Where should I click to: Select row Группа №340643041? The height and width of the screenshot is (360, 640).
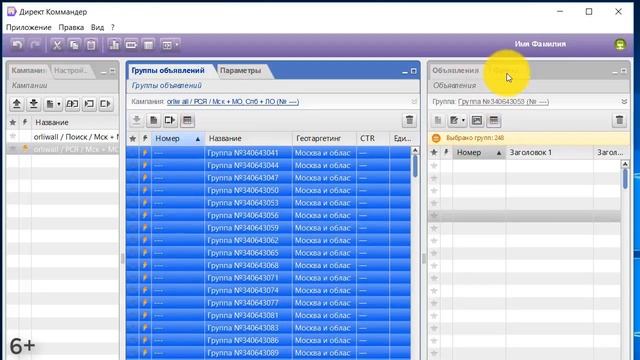click(269, 153)
